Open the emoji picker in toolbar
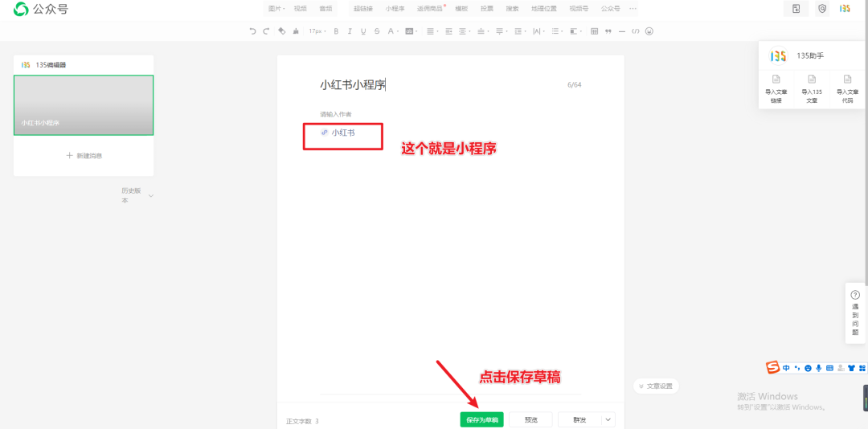Viewport: 868px width, 429px height. (x=649, y=31)
